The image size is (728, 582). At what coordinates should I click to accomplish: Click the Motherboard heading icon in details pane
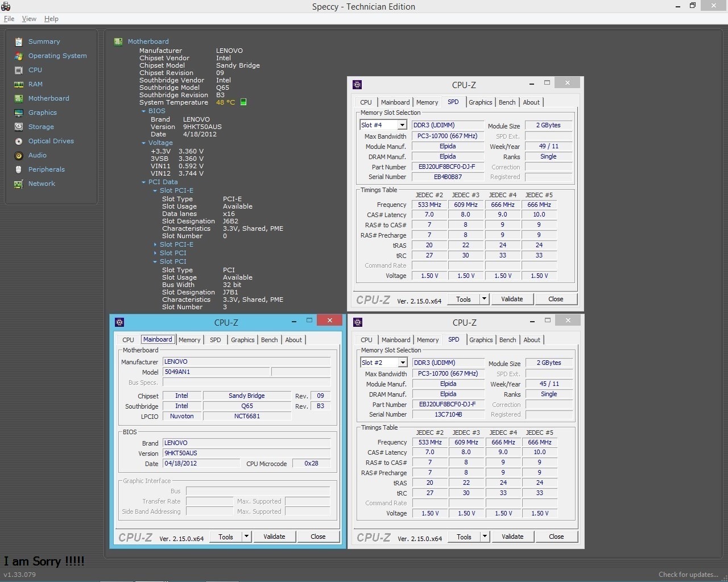click(x=118, y=41)
